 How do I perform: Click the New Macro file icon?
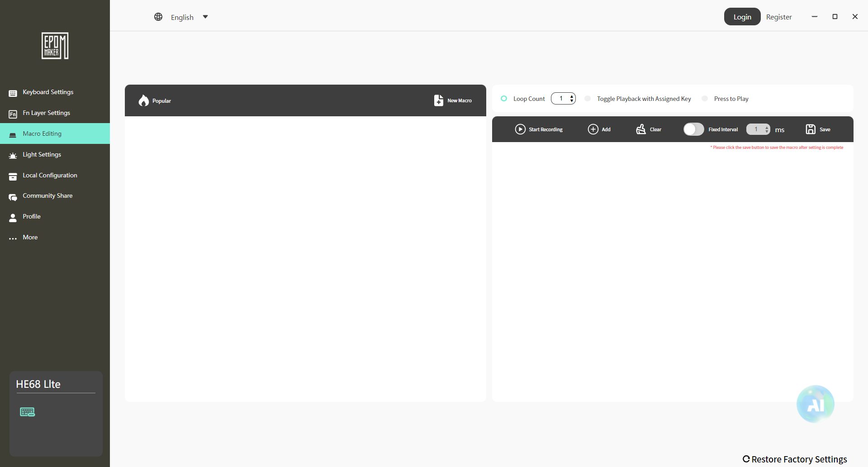pyautogui.click(x=439, y=100)
